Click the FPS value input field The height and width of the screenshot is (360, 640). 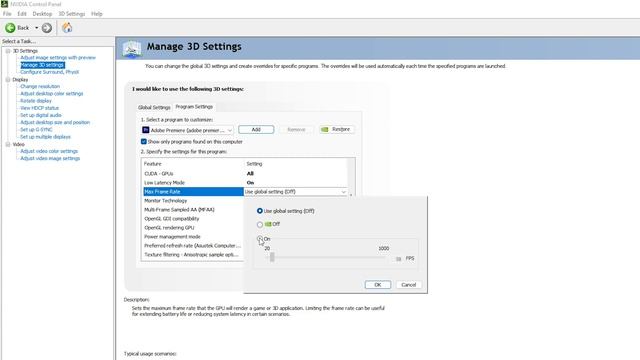click(398, 259)
